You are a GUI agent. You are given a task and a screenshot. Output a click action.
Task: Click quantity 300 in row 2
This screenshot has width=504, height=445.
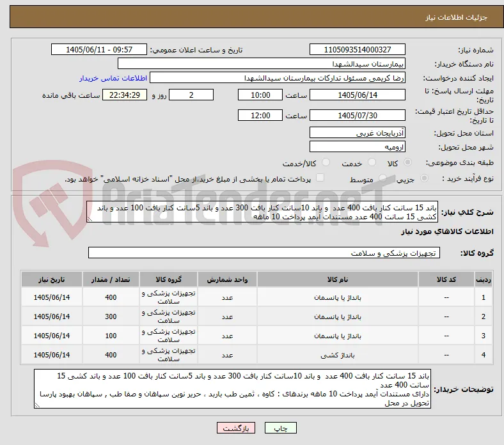pyautogui.click(x=111, y=316)
